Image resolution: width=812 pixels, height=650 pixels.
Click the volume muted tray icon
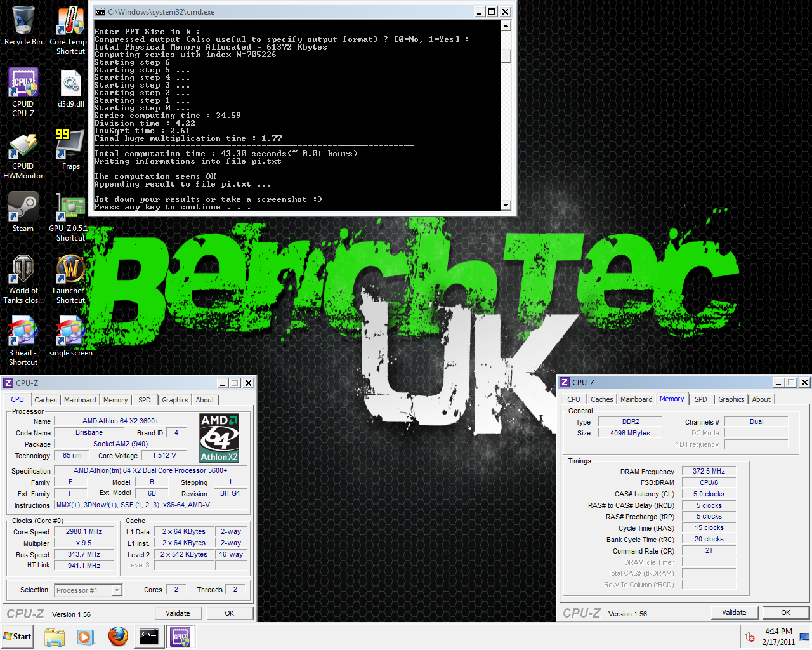(749, 637)
